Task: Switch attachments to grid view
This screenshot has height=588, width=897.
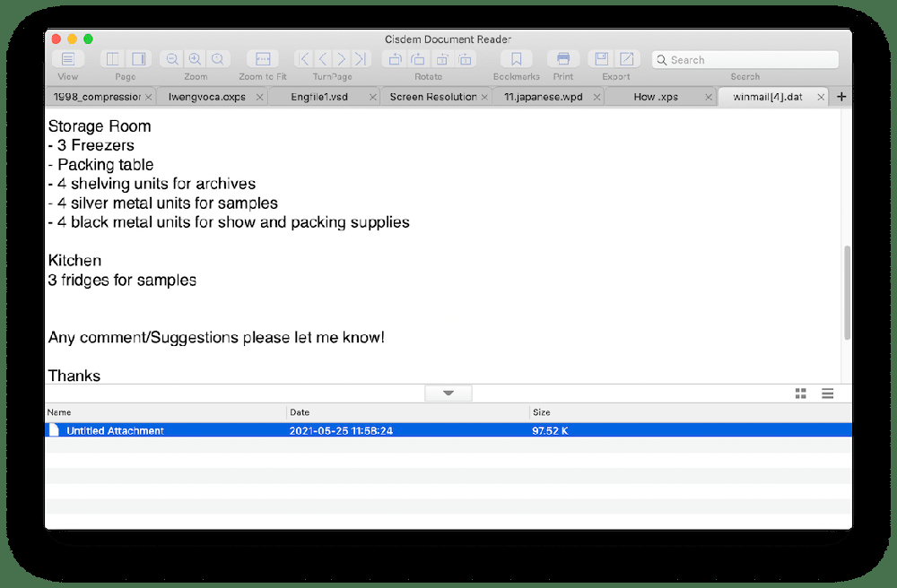Action: click(x=801, y=393)
